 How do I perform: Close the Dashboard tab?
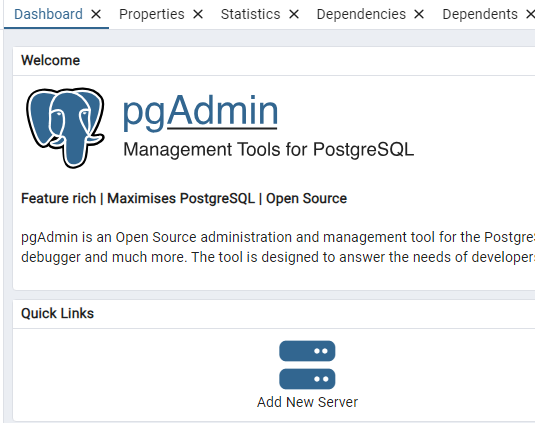tap(96, 14)
